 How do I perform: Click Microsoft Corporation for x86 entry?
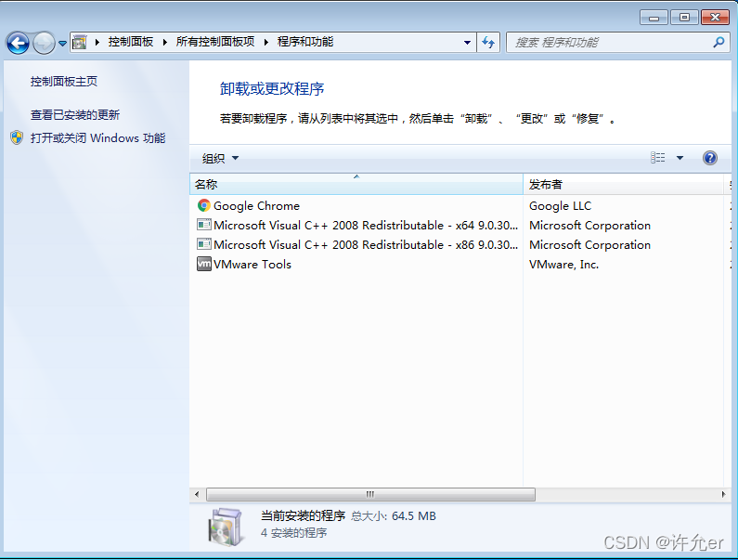(589, 245)
